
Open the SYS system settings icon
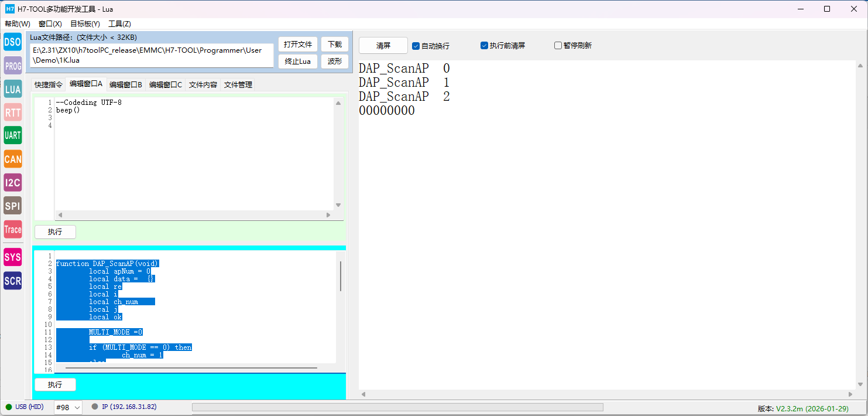(12, 257)
